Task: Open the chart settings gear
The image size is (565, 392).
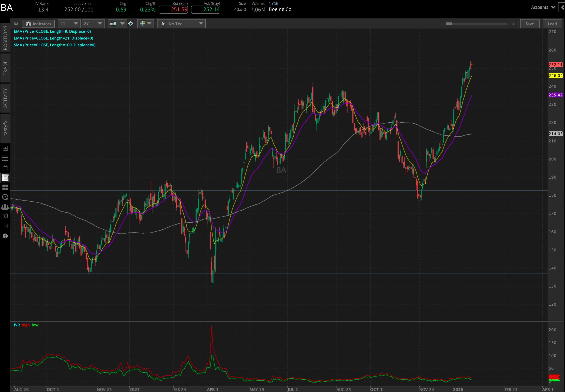Action: click(131, 24)
